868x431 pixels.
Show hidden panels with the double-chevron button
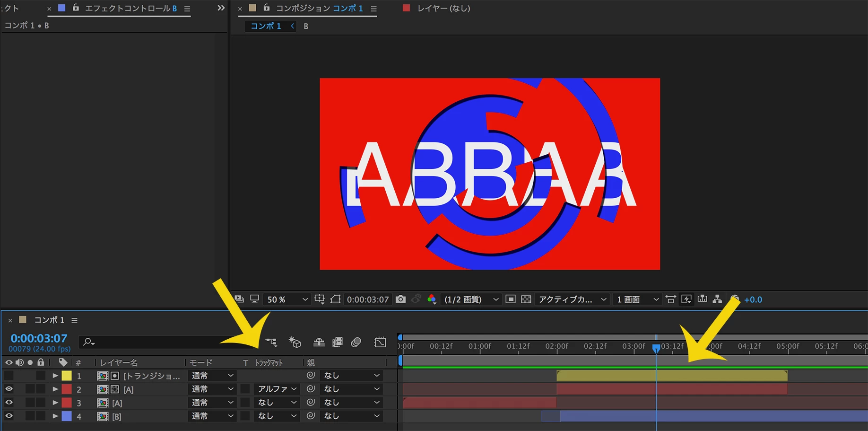221,8
